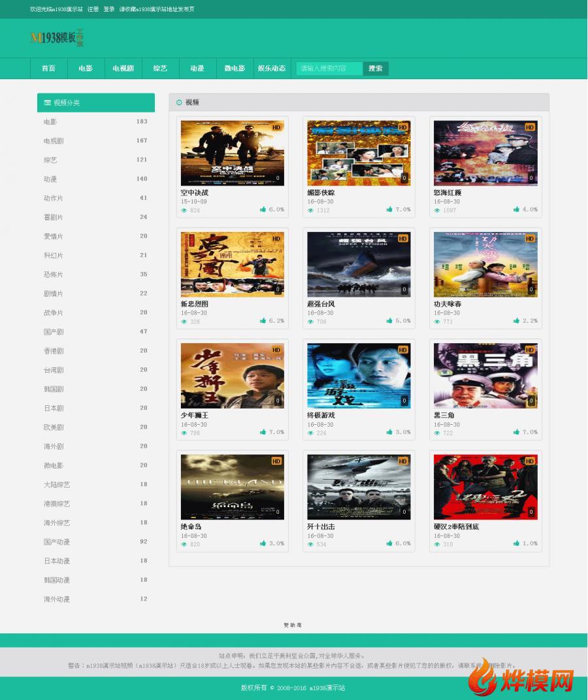This screenshot has width=588, height=700.
Task: Select 战争片 category in sidebar
Action: 95,312
